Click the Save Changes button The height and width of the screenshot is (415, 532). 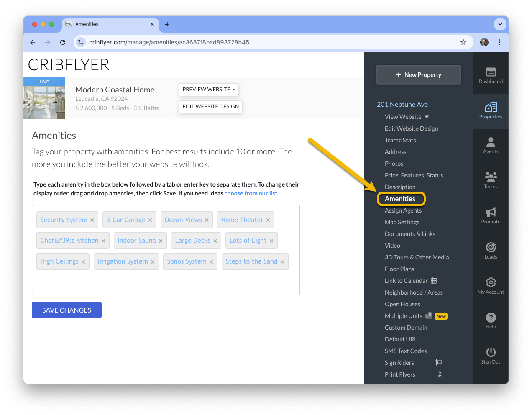[66, 310]
